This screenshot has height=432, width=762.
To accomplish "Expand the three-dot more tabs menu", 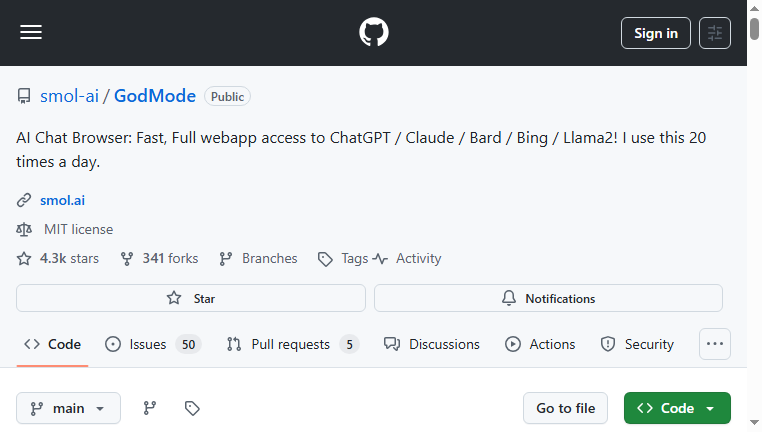I will pos(714,344).
